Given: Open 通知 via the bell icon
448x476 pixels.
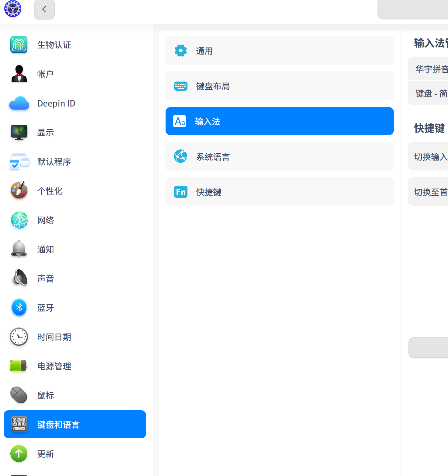Looking at the screenshot, I should 19,249.
